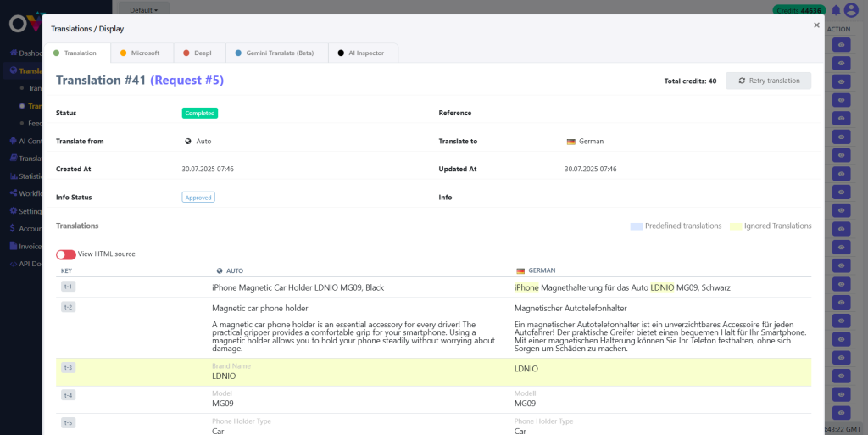Click the Statistics bar chart icon
The image size is (868, 435).
[14, 176]
